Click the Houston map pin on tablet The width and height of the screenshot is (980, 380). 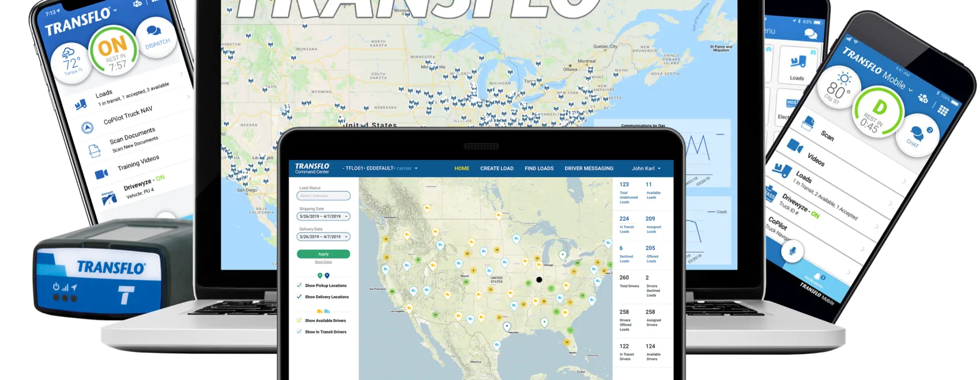[507, 326]
